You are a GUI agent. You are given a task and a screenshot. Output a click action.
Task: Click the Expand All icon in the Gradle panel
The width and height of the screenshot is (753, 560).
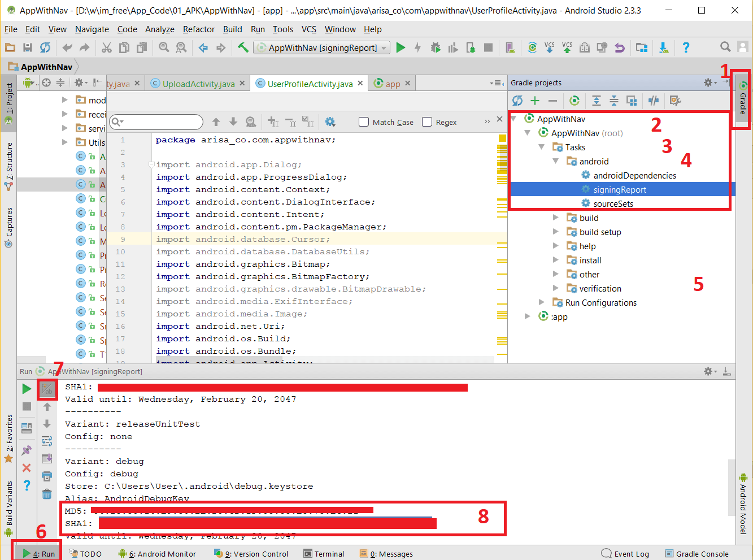click(x=596, y=101)
